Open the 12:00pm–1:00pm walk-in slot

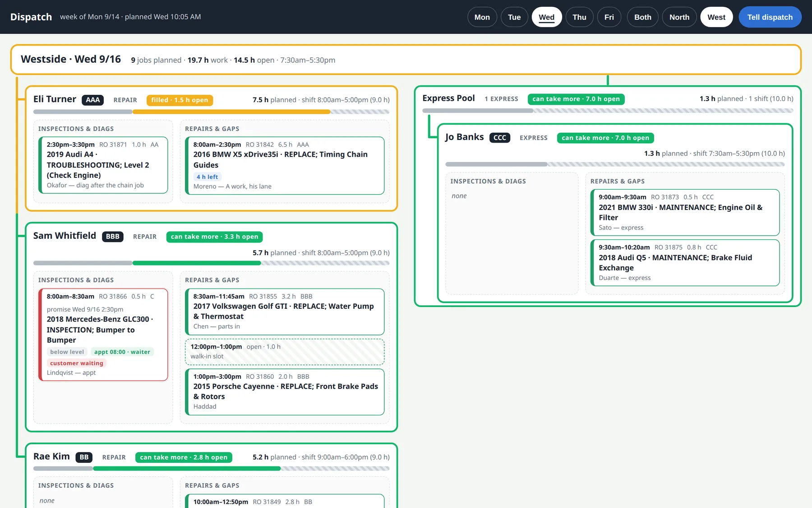tap(284, 352)
